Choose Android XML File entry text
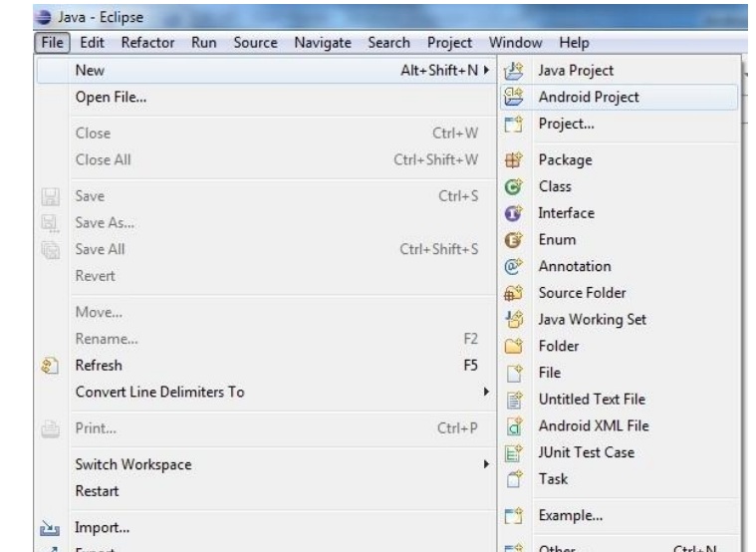 click(594, 425)
